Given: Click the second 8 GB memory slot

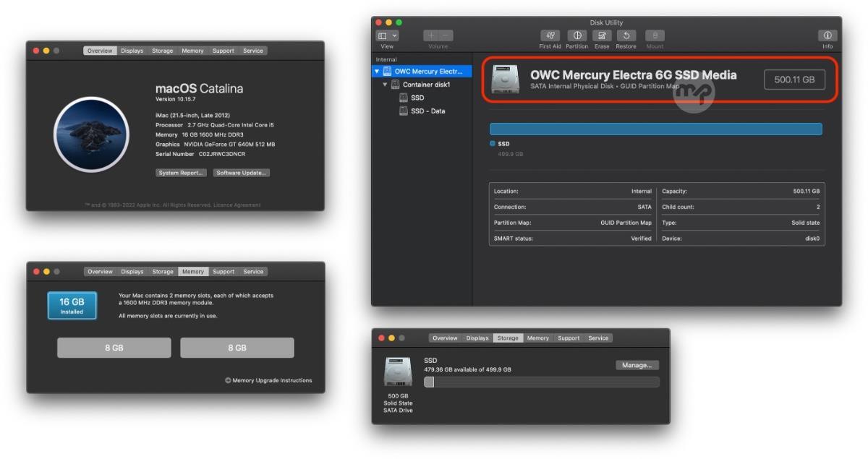Looking at the screenshot, I should click(237, 348).
